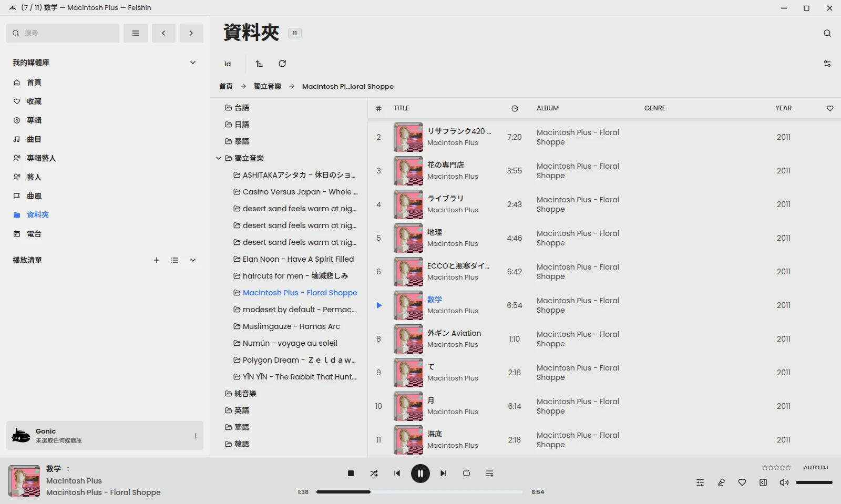Screen dimensions: 841x504
Task: Open the Muslimgauze - Hamas Arc folder
Action: (291, 326)
